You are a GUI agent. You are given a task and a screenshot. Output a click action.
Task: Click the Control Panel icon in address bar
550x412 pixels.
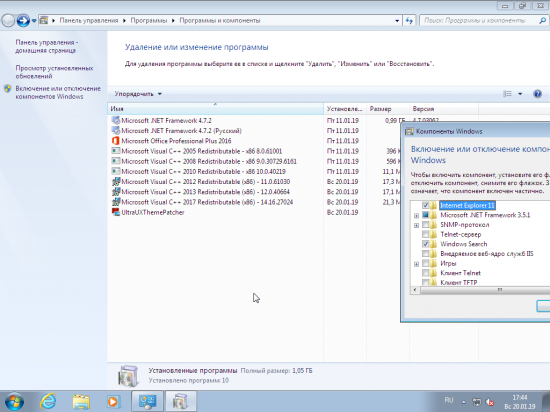43,20
